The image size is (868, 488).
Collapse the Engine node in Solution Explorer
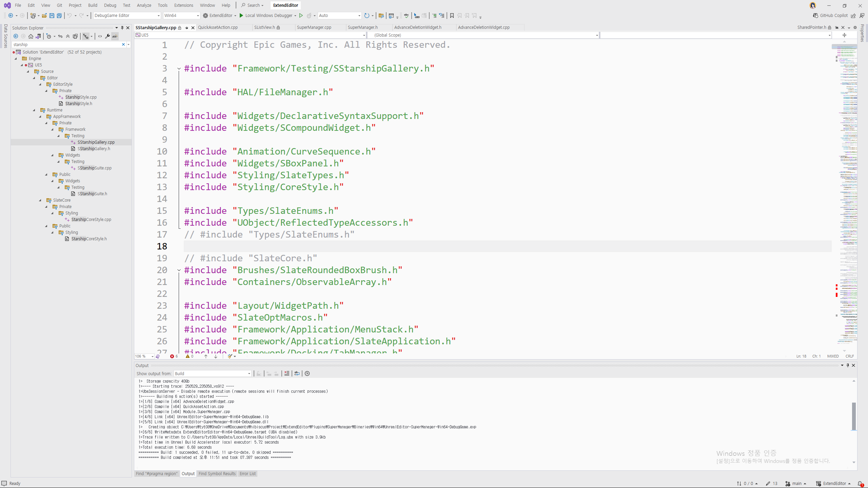(16, 58)
